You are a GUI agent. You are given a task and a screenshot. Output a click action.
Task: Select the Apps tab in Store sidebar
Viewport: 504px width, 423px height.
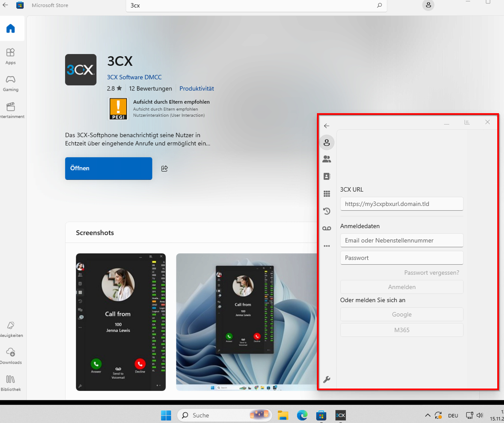10,56
